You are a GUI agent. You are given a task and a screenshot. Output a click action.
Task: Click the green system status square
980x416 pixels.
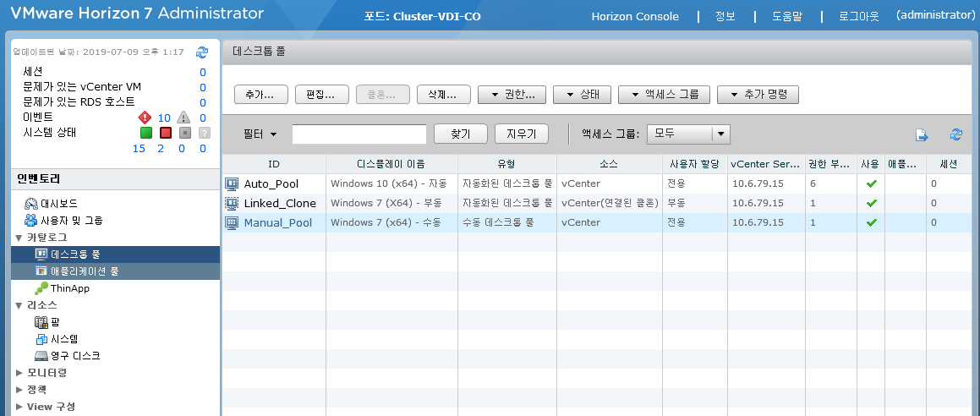(x=146, y=133)
